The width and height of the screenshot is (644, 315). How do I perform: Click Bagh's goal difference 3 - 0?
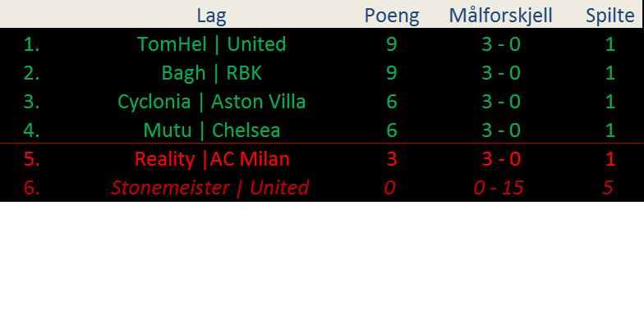click(x=501, y=72)
